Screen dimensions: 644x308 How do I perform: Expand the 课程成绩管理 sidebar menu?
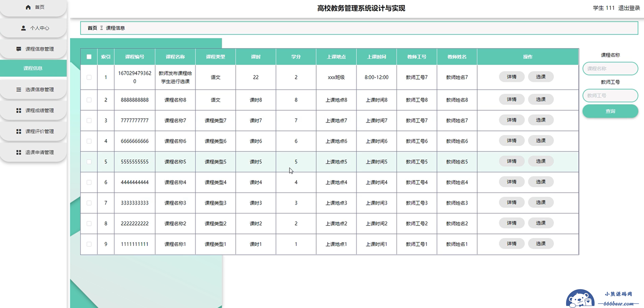pyautogui.click(x=33, y=110)
